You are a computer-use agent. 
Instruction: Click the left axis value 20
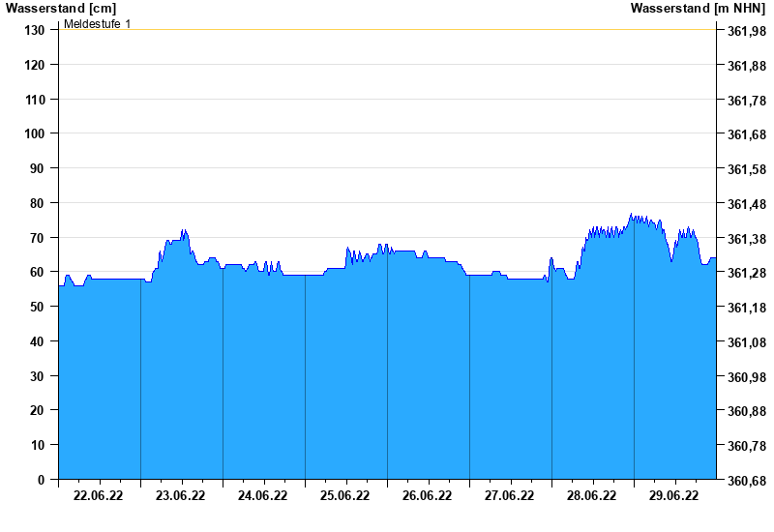coord(37,410)
